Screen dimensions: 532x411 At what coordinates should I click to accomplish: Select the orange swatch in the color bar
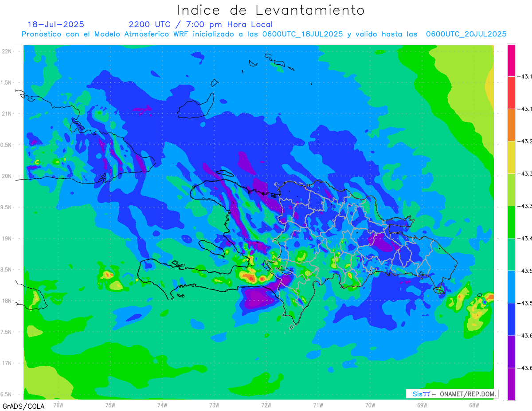coord(511,125)
